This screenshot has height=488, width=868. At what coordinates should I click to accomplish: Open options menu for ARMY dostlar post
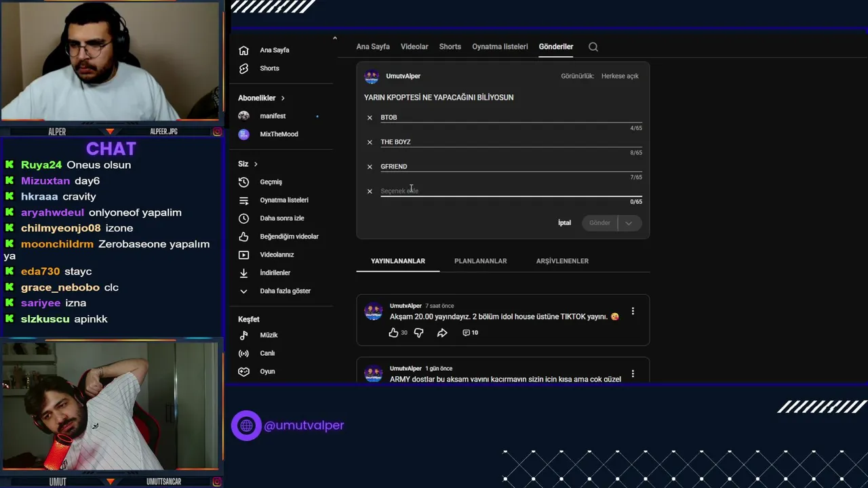(x=633, y=373)
